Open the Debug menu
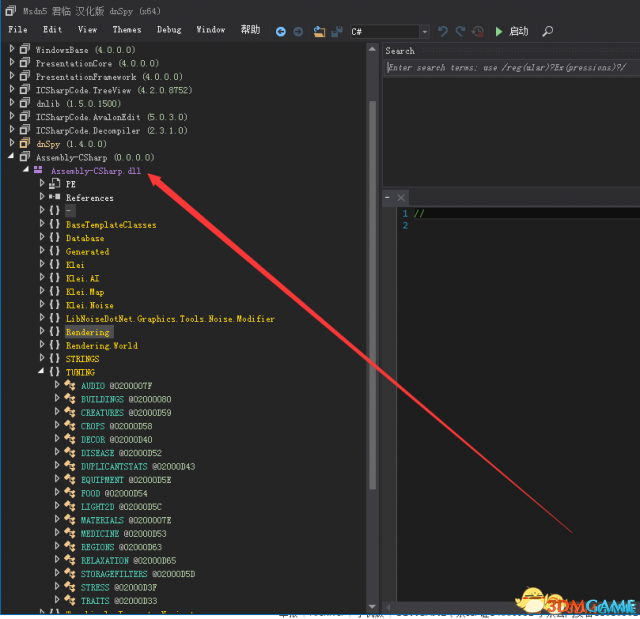This screenshot has width=640, height=619. pyautogui.click(x=169, y=30)
